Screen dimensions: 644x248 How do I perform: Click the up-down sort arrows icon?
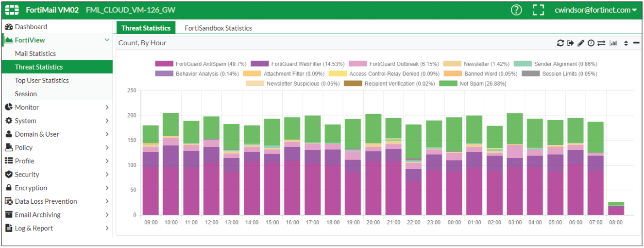pos(626,43)
